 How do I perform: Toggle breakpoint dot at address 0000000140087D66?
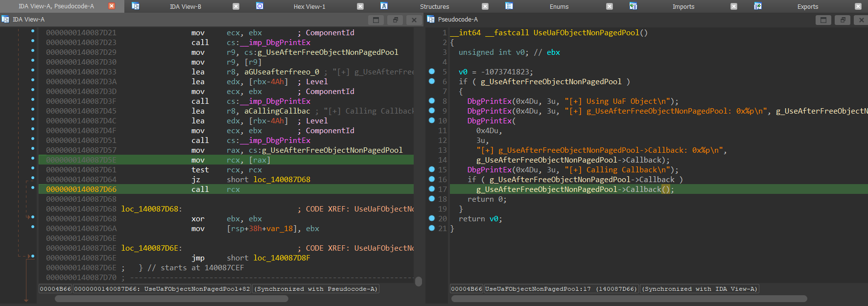[33, 188]
